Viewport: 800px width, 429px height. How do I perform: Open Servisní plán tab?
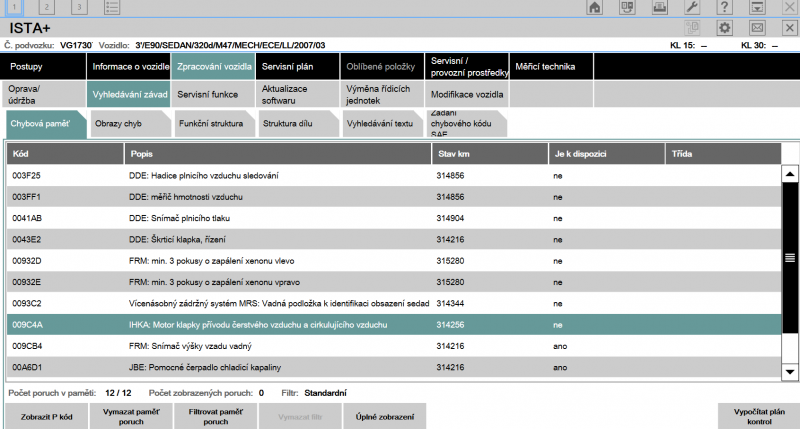click(x=297, y=66)
